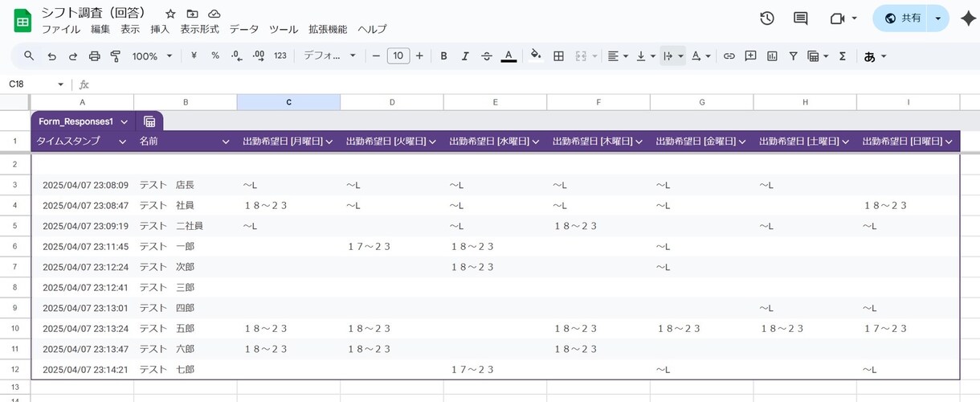Open the font family dropdown
This screenshot has height=402, width=980.
pyautogui.click(x=329, y=56)
